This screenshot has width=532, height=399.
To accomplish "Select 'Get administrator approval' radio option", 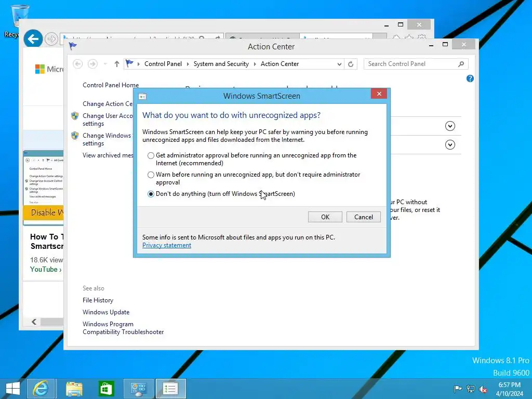I will [151, 155].
